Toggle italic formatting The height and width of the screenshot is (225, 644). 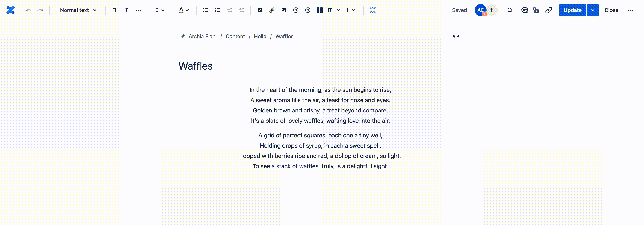coord(126,10)
